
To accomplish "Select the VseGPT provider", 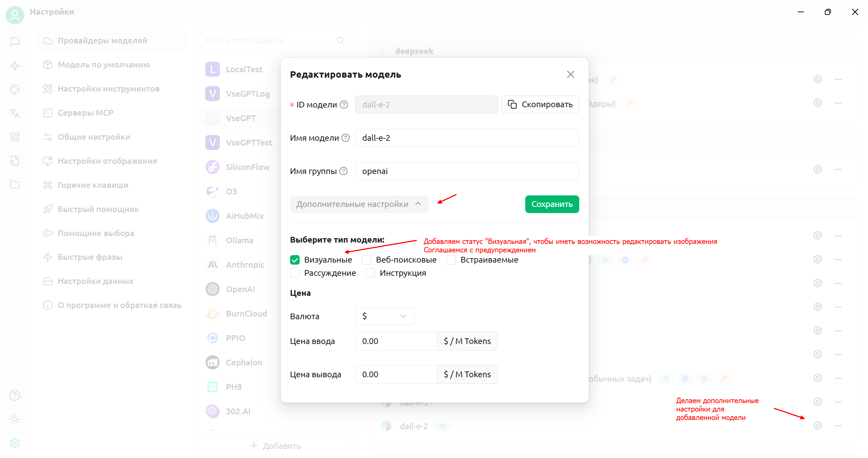I will point(240,118).
